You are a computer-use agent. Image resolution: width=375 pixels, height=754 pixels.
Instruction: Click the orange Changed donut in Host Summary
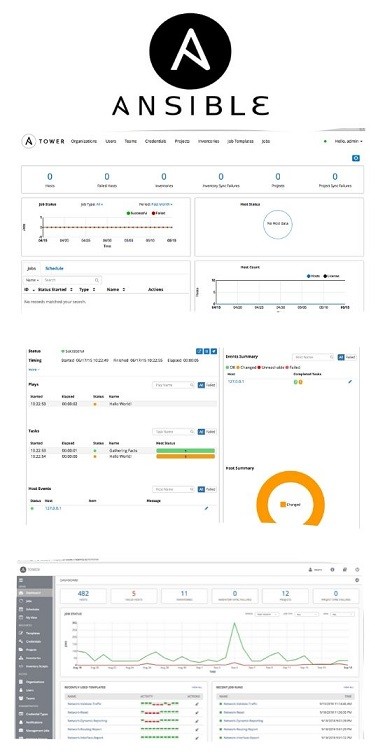(x=290, y=500)
